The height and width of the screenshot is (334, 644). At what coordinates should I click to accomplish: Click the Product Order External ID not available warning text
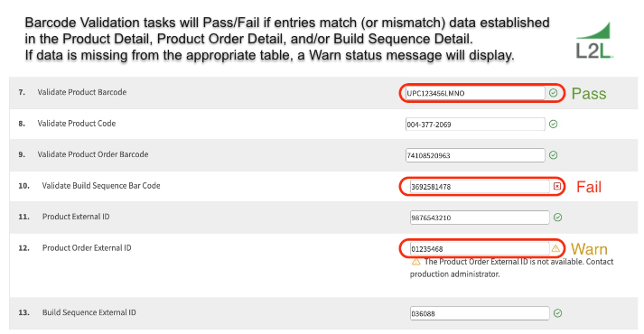click(x=512, y=267)
